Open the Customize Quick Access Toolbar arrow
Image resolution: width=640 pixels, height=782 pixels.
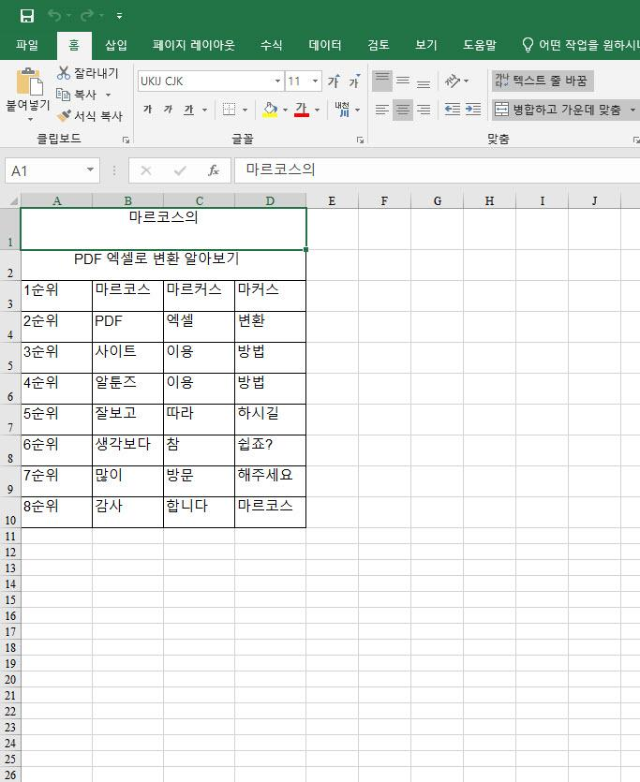pos(119,16)
